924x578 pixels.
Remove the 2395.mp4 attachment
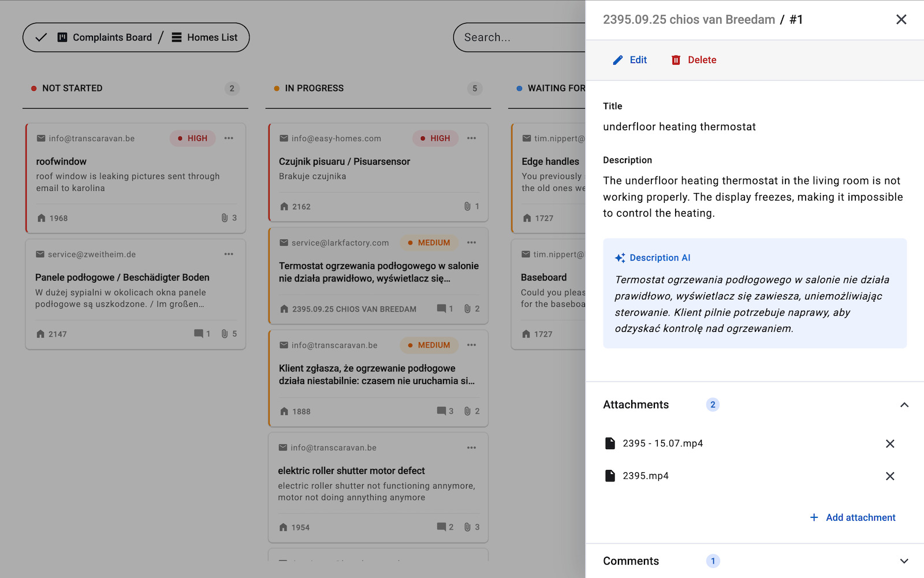pyautogui.click(x=890, y=476)
